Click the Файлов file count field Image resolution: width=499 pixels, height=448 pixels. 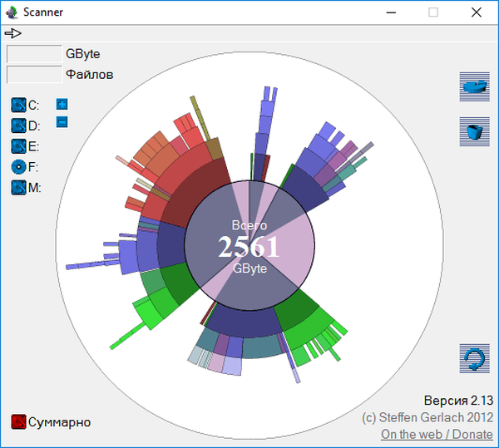tap(33, 74)
